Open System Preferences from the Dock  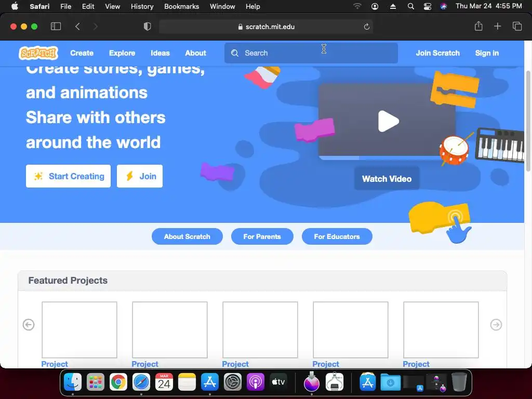pos(233,382)
